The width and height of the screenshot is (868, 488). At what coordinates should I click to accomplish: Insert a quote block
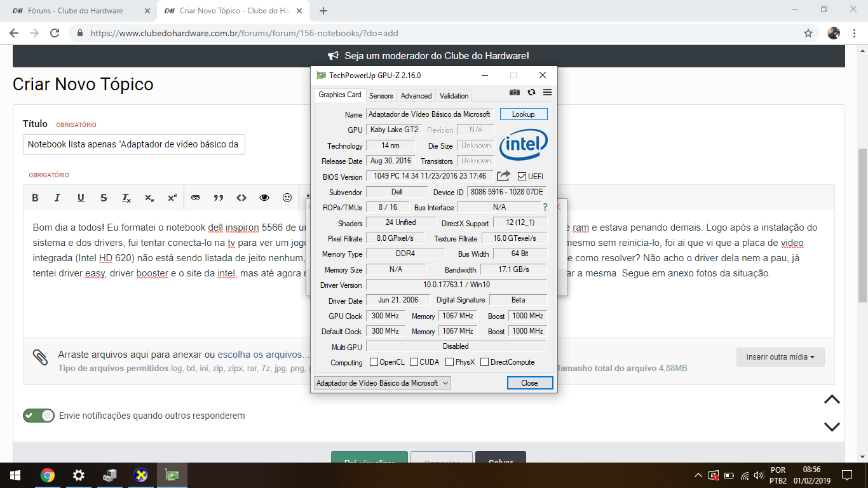pos(219,198)
